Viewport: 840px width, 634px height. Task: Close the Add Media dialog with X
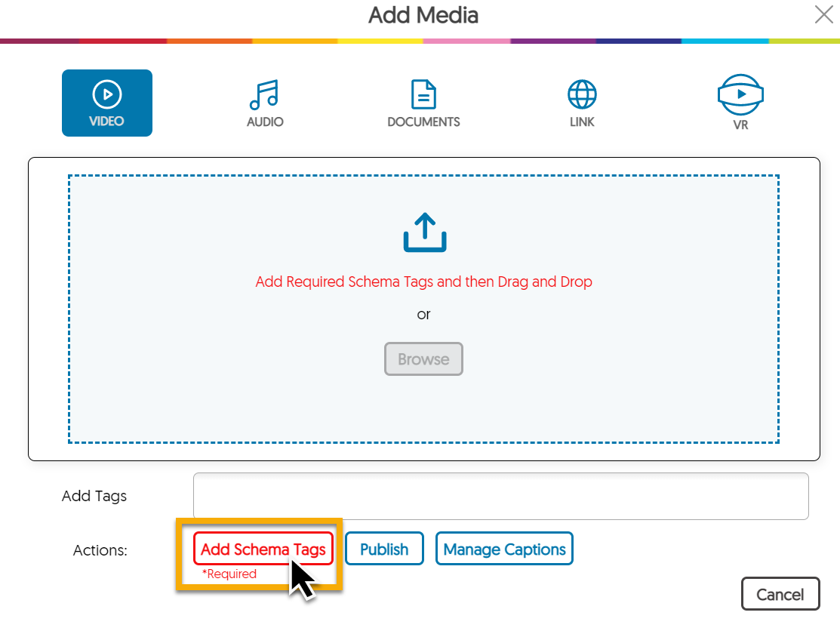click(x=823, y=14)
